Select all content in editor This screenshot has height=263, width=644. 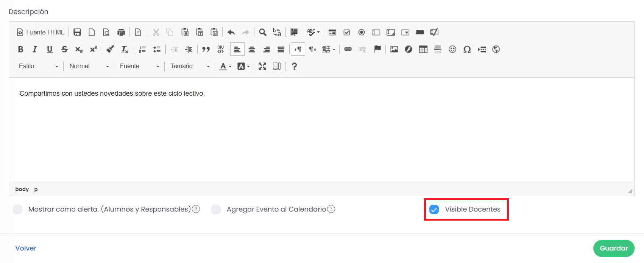pyautogui.click(x=294, y=32)
